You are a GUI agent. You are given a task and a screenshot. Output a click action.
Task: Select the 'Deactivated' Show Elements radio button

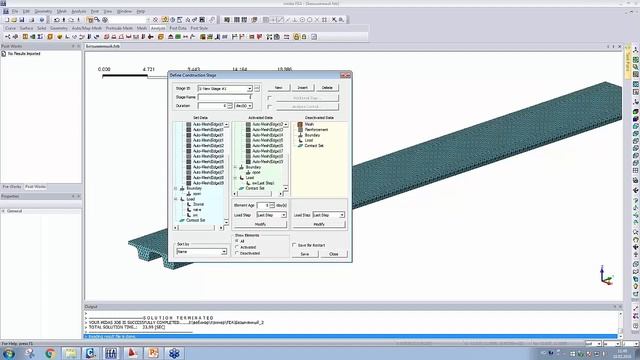click(x=237, y=253)
